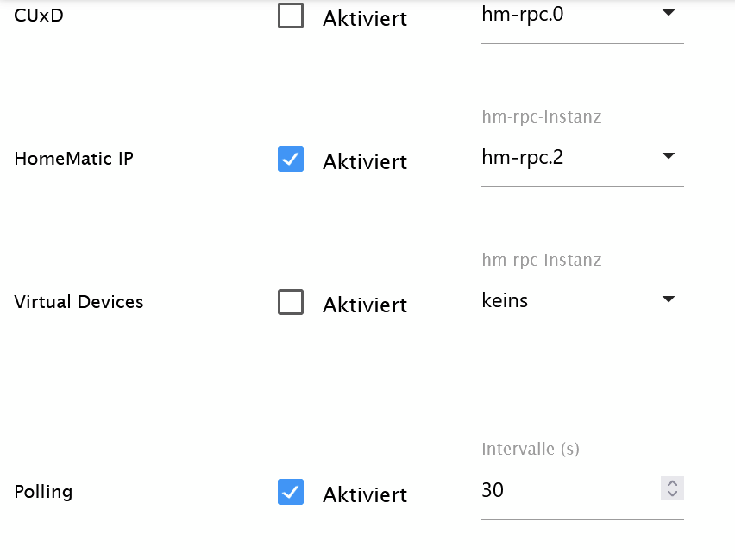Click the HomeMatic IP row label
Viewport: 735px width, 560px height.
[x=73, y=159]
